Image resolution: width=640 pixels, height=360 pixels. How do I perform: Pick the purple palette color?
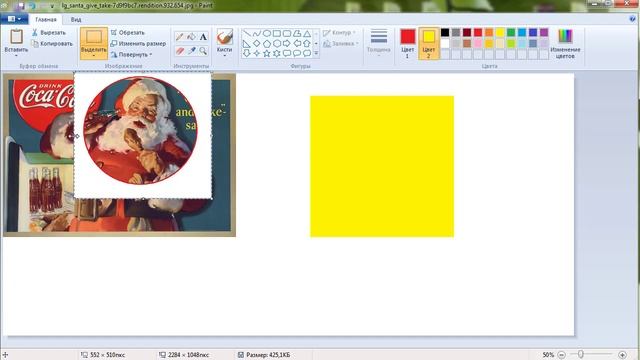click(544, 33)
